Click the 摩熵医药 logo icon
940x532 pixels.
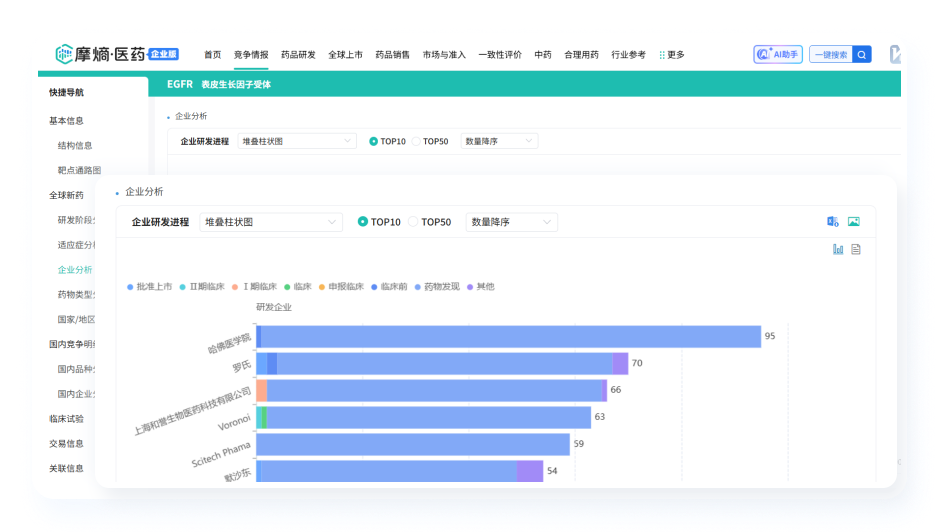(x=64, y=54)
